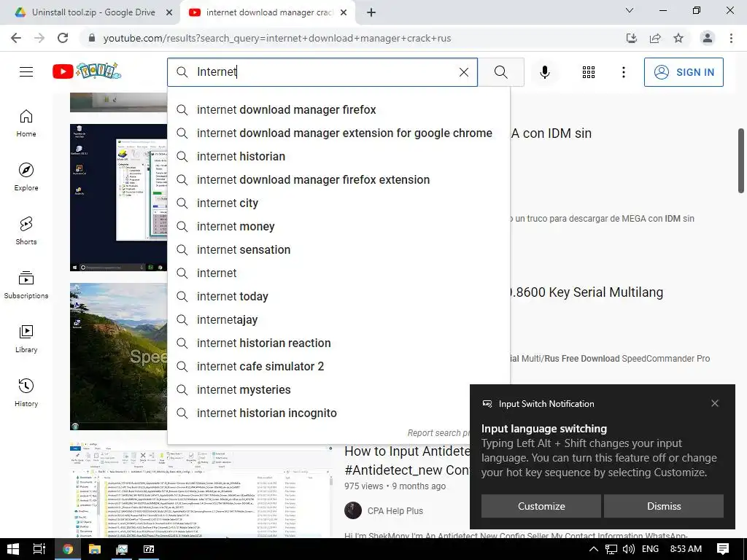Open the IDM MEGA video thumbnail
This screenshot has height=560, width=747.
(x=118, y=198)
